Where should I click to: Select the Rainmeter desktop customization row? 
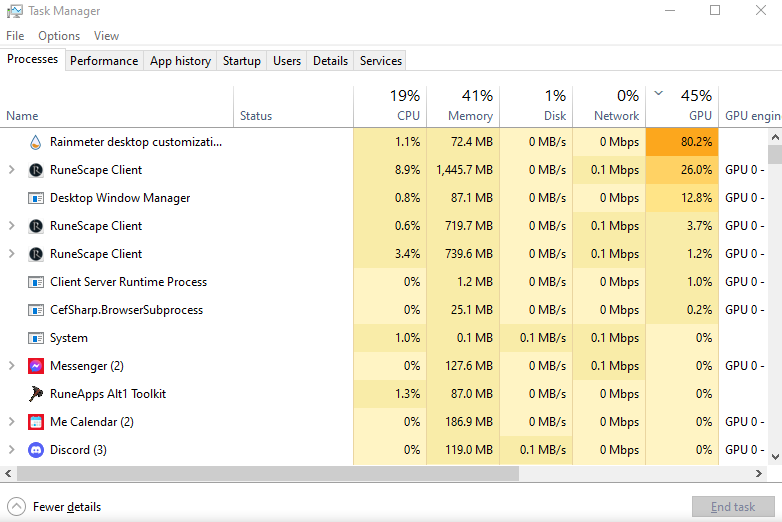click(384, 142)
